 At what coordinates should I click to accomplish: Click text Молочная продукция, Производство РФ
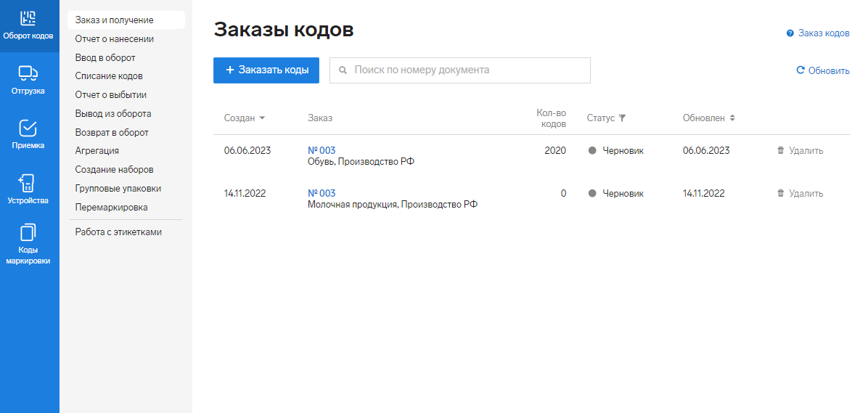(393, 204)
